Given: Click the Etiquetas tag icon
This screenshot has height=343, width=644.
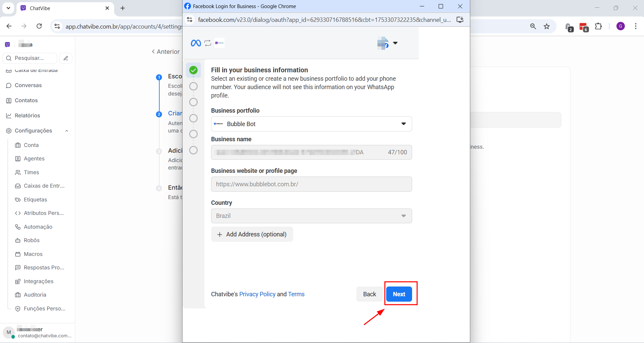Looking at the screenshot, I should click(x=18, y=200).
